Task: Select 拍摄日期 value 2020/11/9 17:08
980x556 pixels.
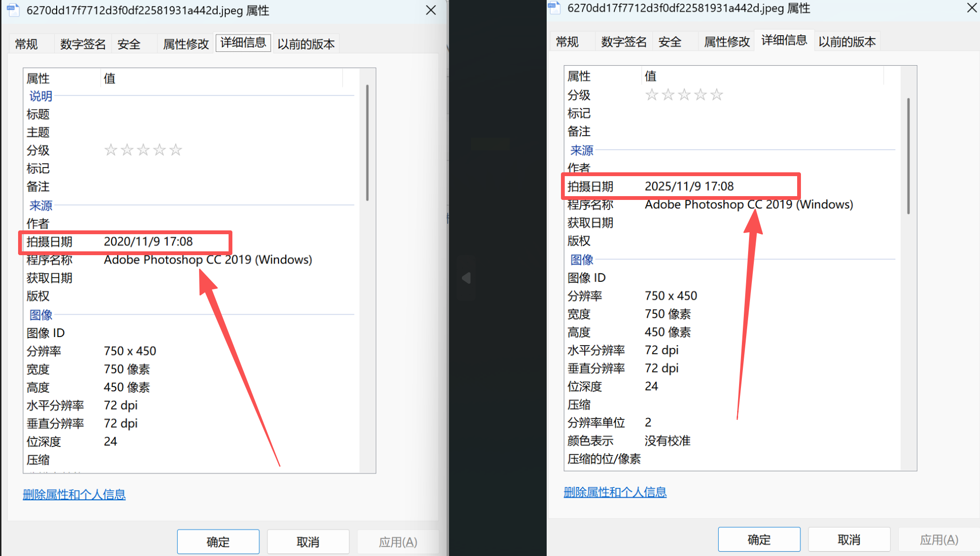Action: (148, 242)
